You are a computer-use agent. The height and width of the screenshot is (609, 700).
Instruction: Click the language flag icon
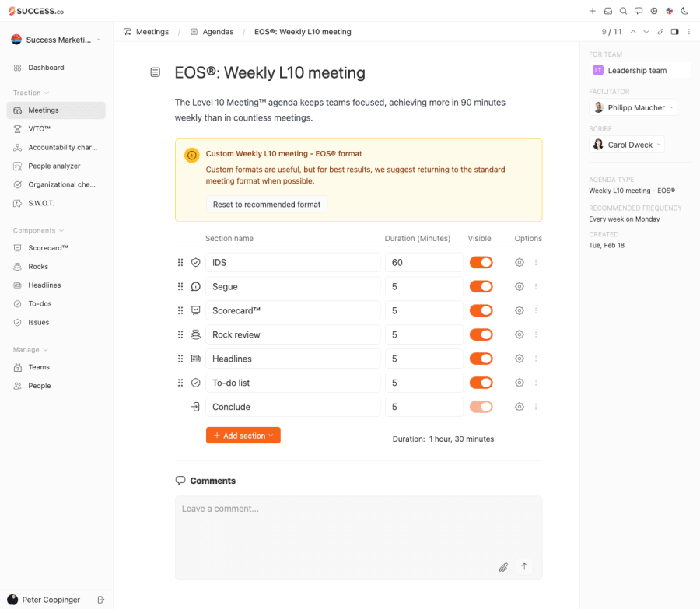(669, 11)
